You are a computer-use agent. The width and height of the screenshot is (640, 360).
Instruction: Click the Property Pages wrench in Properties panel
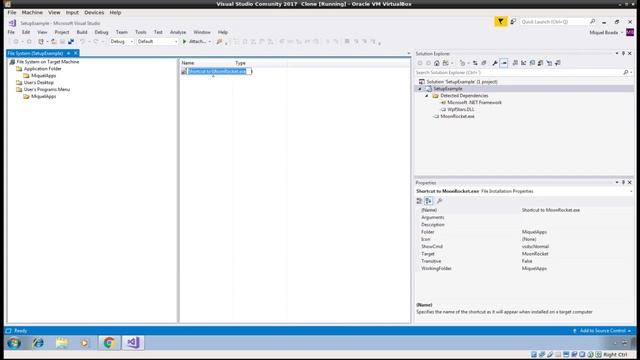(x=440, y=201)
